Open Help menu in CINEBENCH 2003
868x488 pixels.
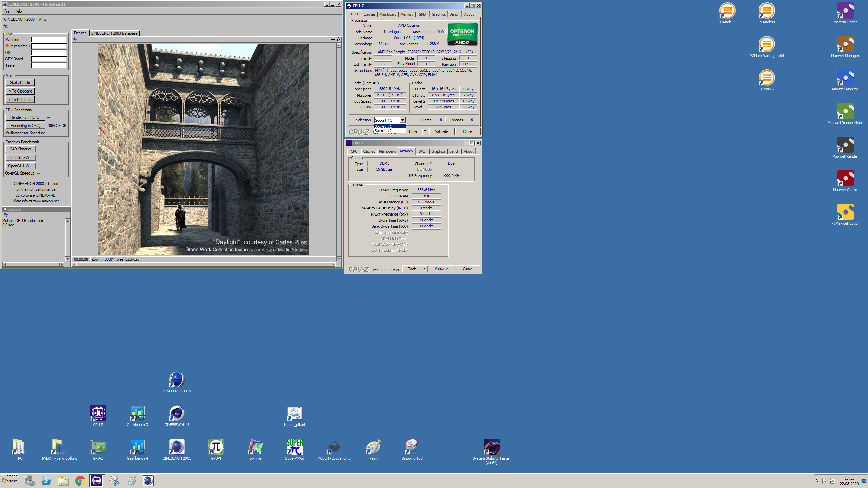(18, 11)
